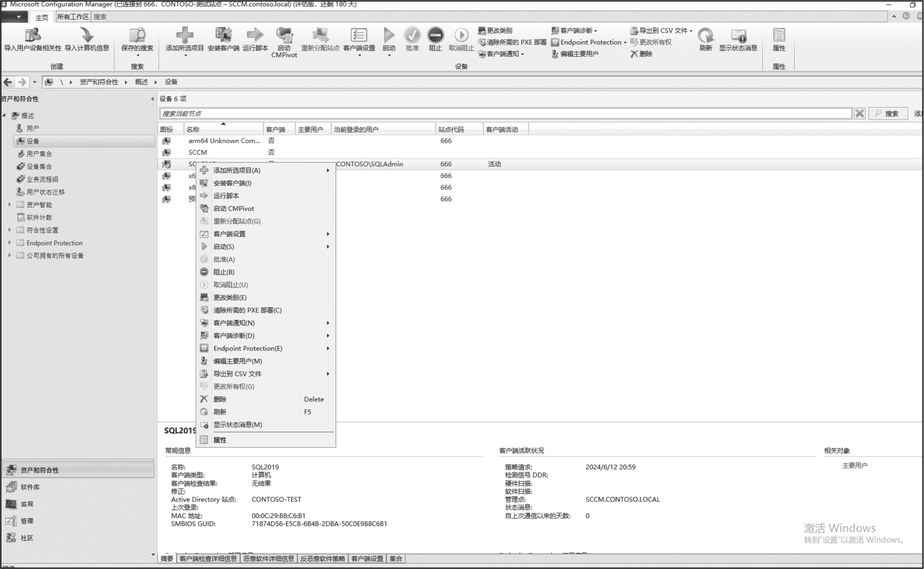Click the 启动 ribbon play icon
The image size is (924, 569).
tap(389, 35)
